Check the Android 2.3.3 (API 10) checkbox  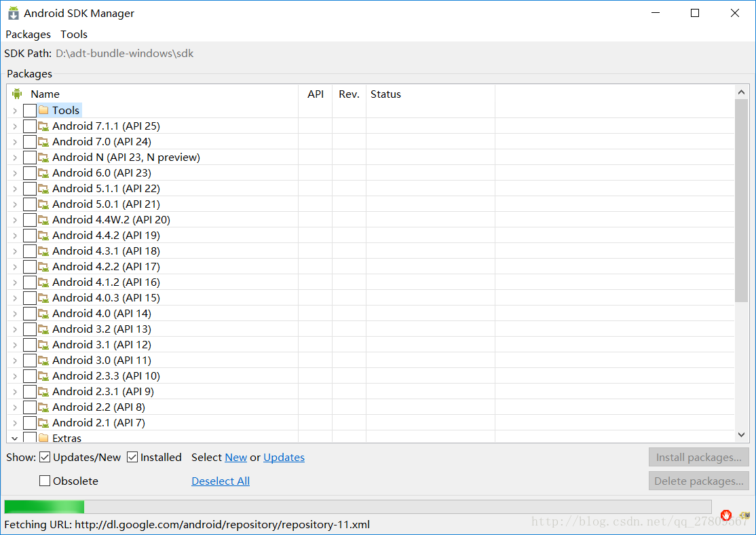[x=30, y=376]
